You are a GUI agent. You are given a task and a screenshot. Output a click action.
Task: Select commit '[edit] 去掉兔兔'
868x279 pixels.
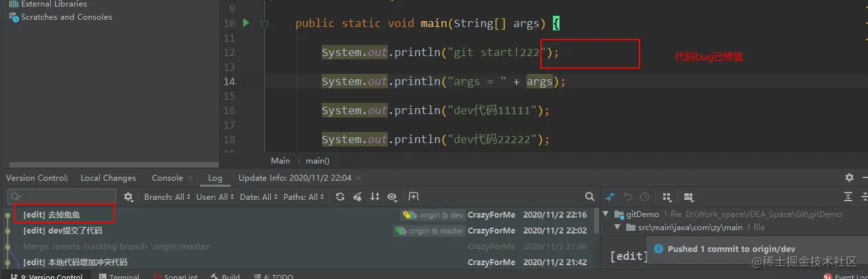coord(52,215)
